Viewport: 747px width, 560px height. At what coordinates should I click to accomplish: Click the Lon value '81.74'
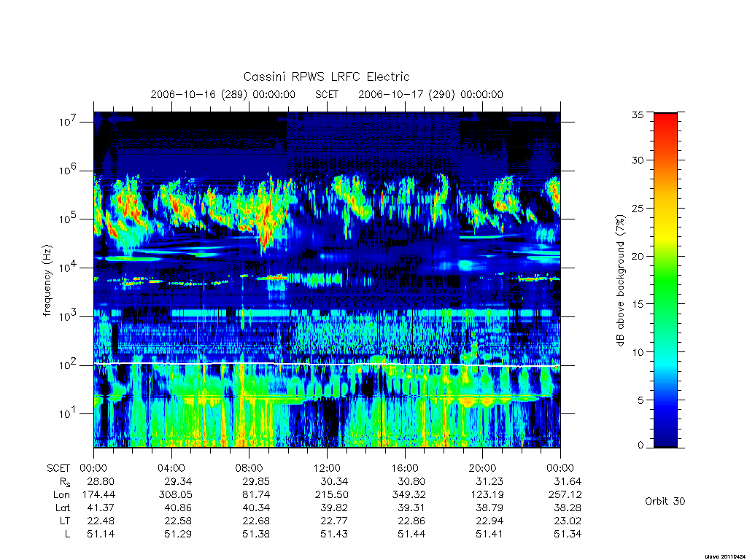[x=256, y=495]
